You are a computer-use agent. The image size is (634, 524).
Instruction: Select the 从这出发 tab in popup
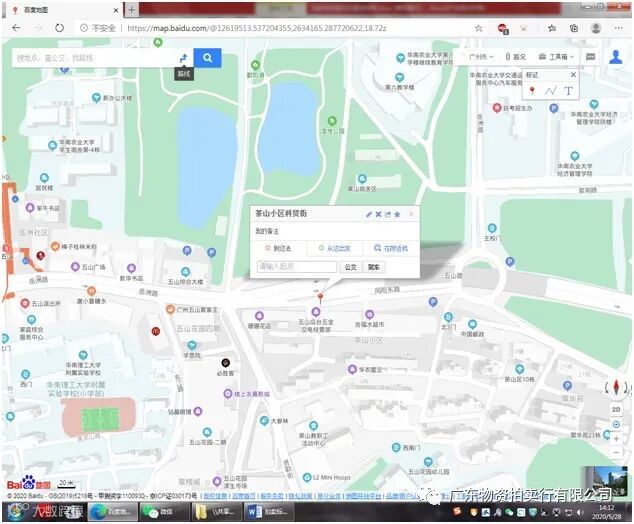(335, 248)
